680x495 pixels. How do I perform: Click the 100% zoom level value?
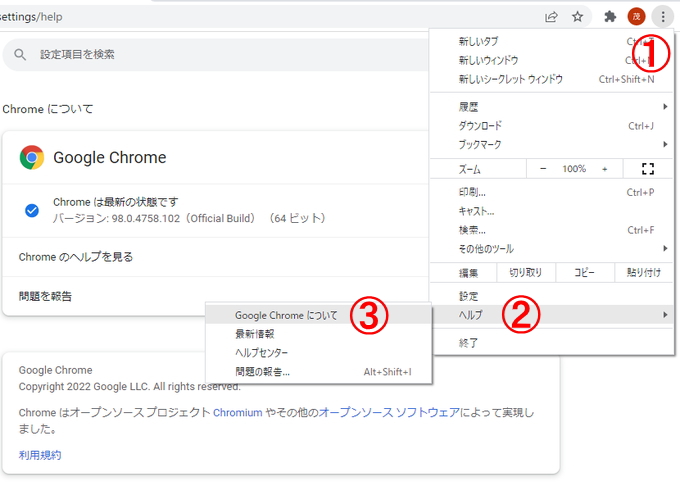point(574,169)
